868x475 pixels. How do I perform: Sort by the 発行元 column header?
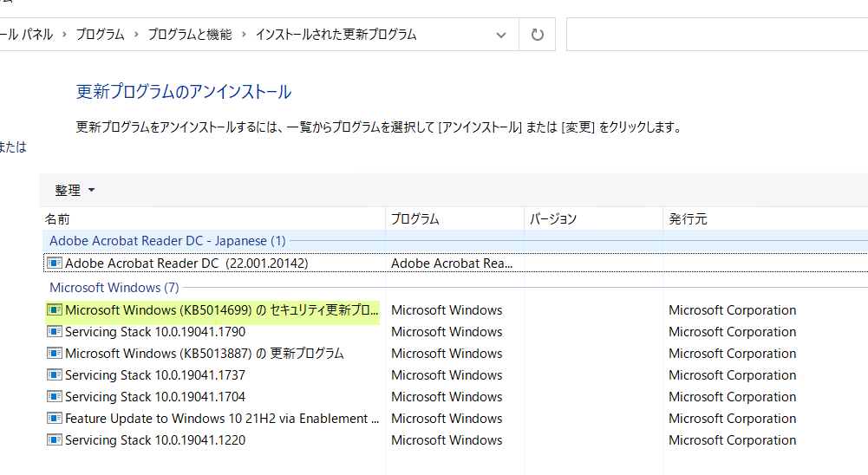[x=766, y=218]
